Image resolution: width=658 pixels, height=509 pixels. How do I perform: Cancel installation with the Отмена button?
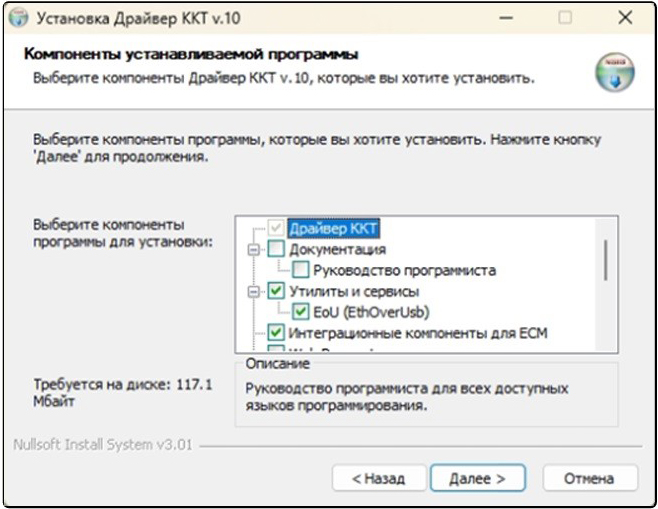click(590, 478)
